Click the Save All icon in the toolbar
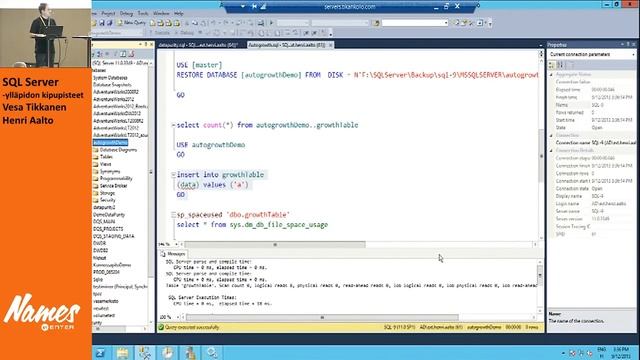The width and height of the screenshot is (640, 360). 109,23
